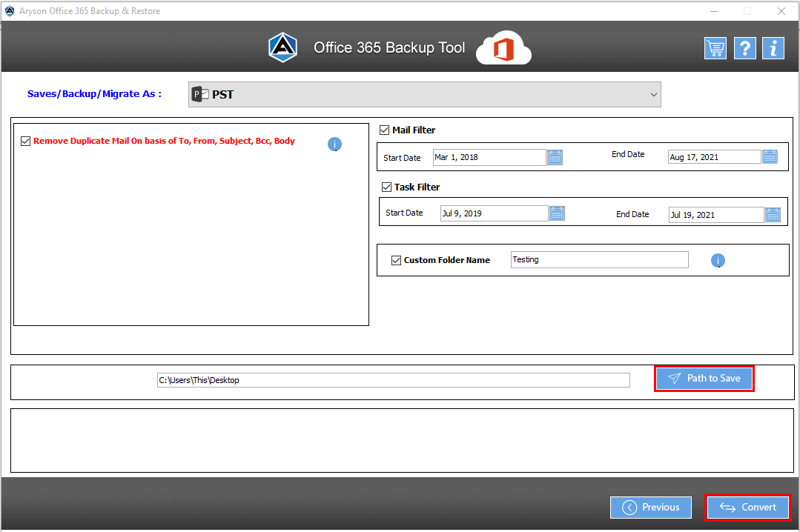
Task: Toggle the Mail Filter checkbox
Action: point(384,130)
